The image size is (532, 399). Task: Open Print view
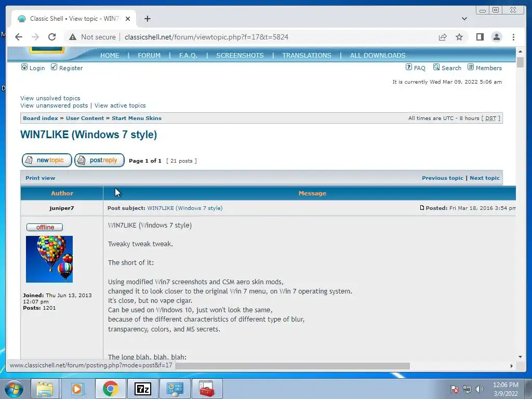coord(40,178)
